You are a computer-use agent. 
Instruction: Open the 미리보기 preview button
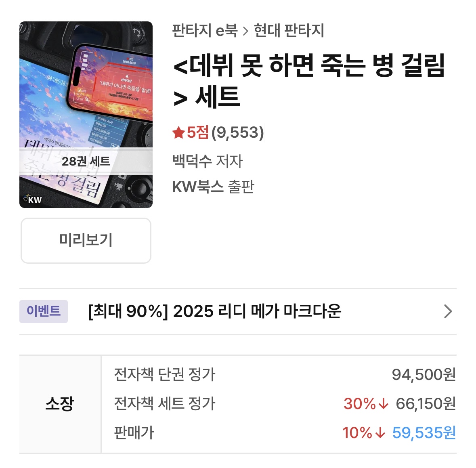(86, 240)
